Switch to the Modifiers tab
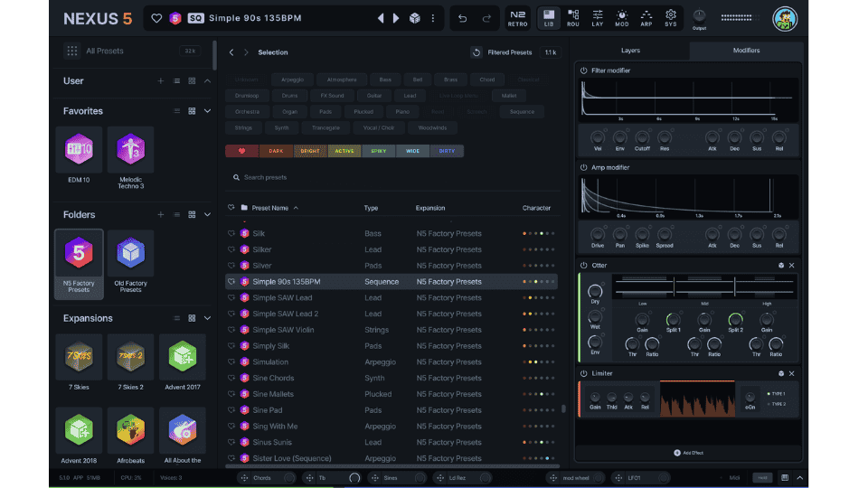868x488 pixels. pyautogui.click(x=746, y=51)
